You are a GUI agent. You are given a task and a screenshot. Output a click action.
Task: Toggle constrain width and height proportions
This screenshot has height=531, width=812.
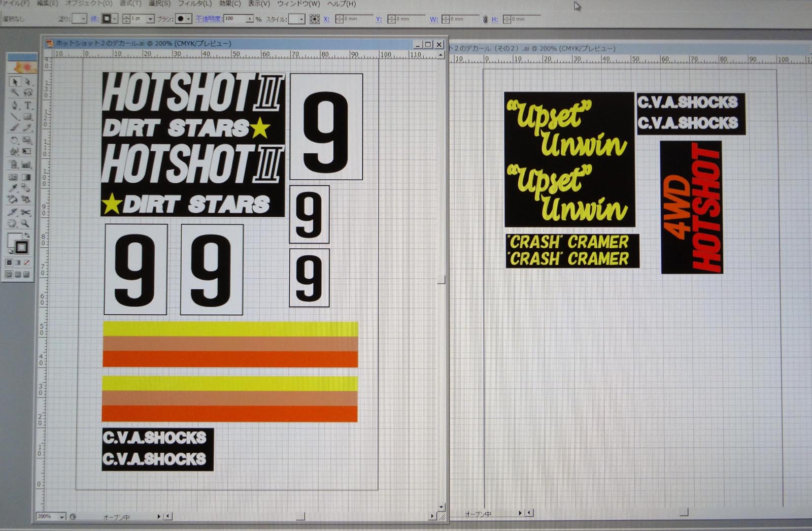485,19
